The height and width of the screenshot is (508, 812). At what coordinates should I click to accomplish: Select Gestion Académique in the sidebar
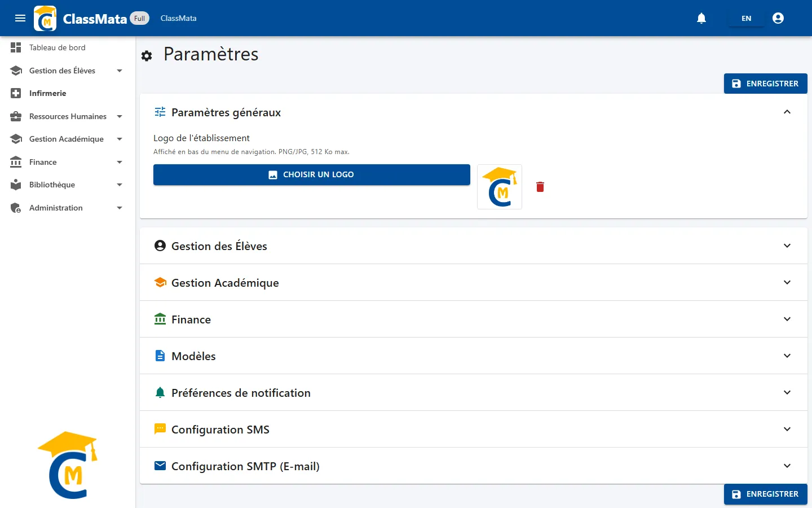(x=68, y=139)
